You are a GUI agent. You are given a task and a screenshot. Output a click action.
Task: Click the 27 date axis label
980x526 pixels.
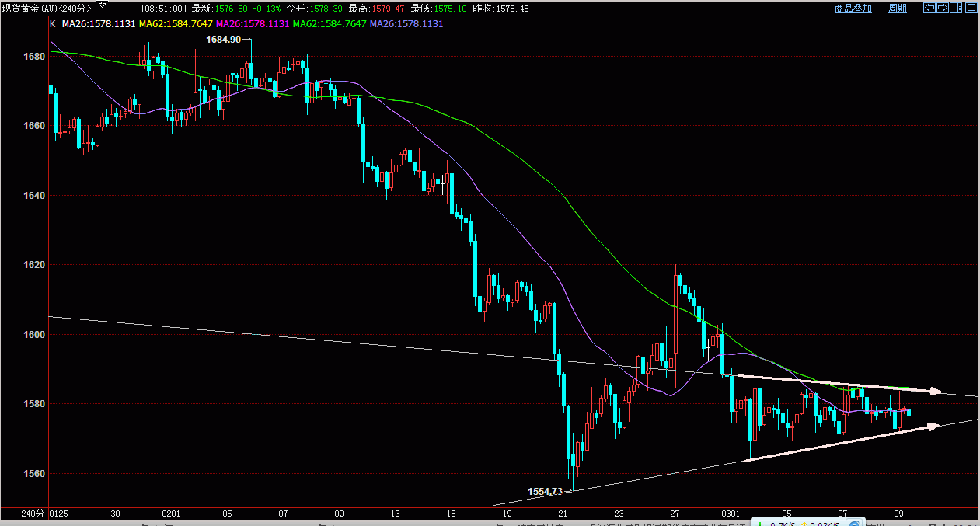coord(675,514)
